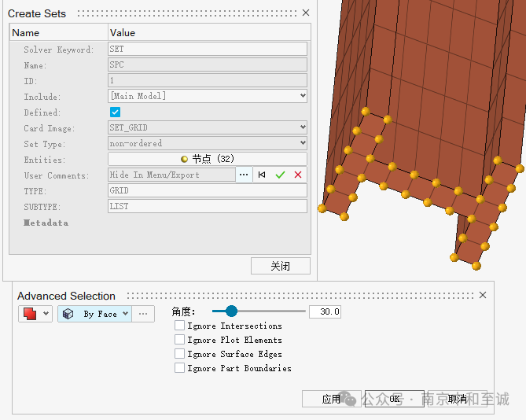526x420 pixels.
Task: Click the User Comments: row label
Action: coord(57,175)
